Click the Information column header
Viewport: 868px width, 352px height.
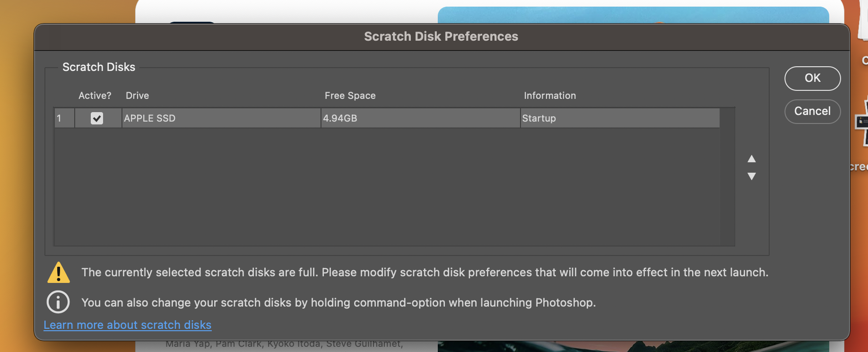tap(549, 96)
